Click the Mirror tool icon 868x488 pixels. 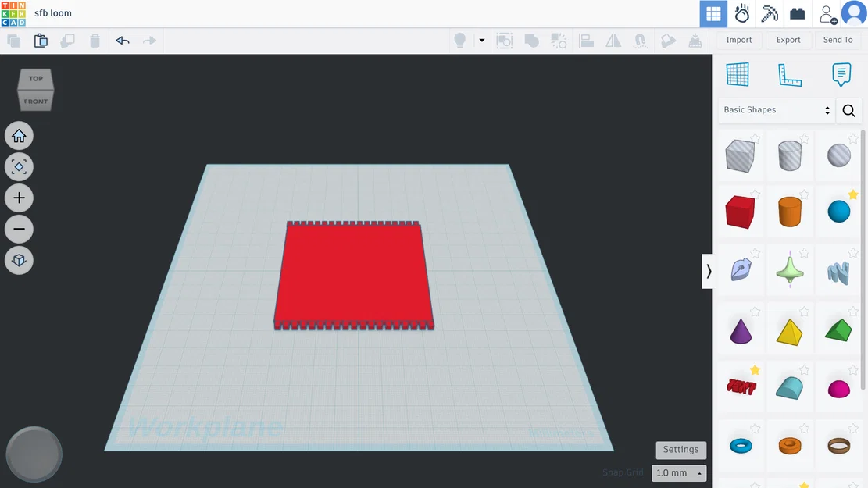coord(613,41)
